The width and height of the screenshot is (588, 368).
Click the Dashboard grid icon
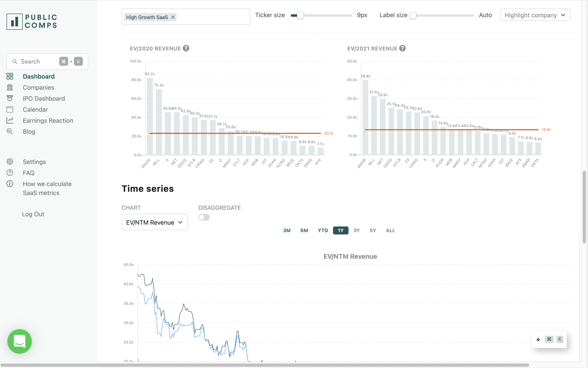pyautogui.click(x=10, y=76)
